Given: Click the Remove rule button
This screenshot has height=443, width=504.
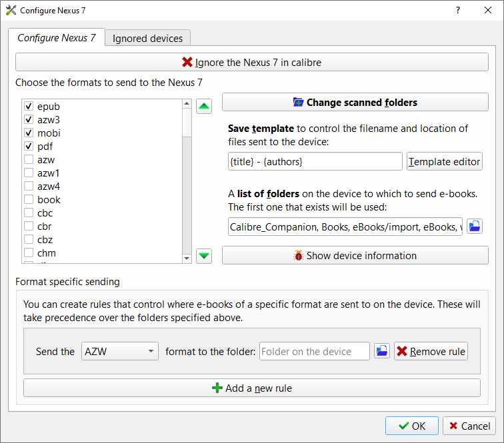Looking at the screenshot, I should click(x=431, y=351).
